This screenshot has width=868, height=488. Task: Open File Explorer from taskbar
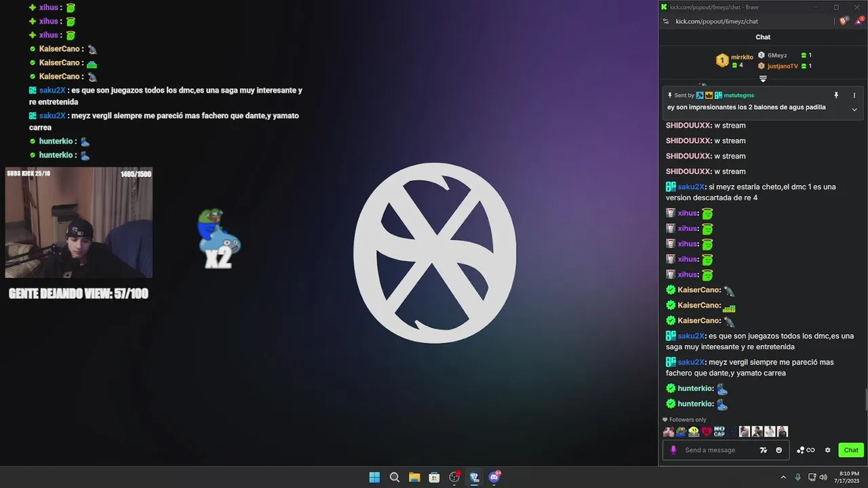[414, 477]
